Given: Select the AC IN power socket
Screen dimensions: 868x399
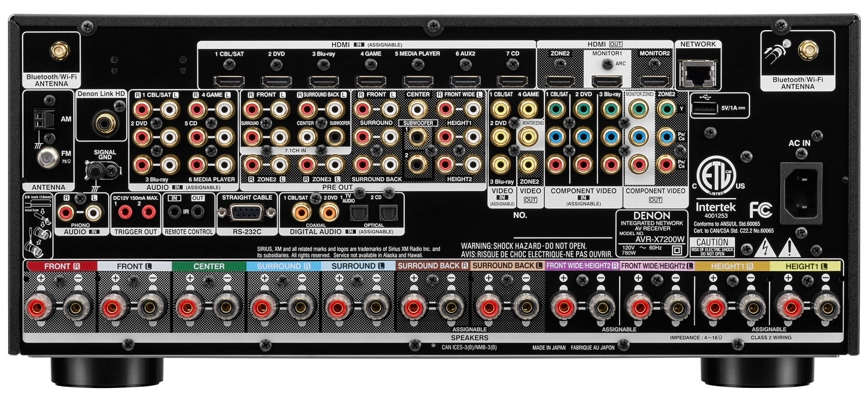Looking at the screenshot, I should pos(801,184).
